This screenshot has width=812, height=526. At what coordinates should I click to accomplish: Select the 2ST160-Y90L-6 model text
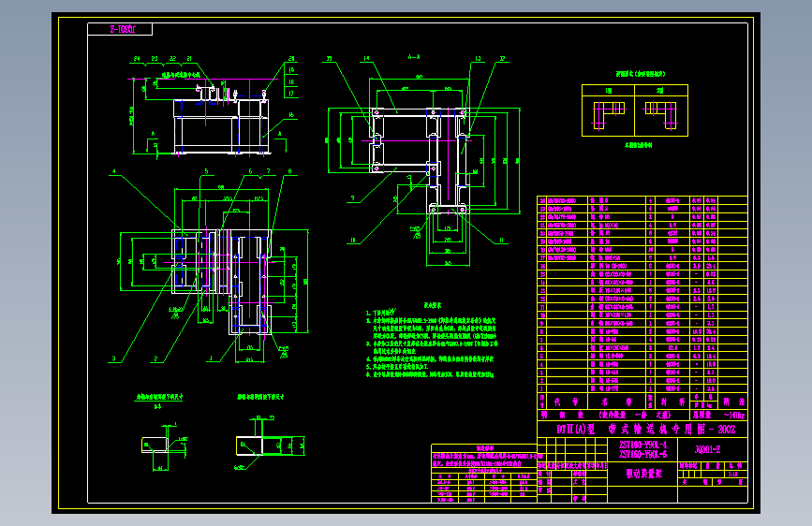coord(642,454)
